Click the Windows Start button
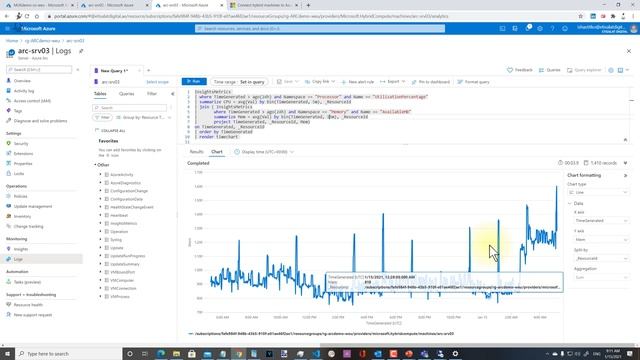 (x=7, y=353)
